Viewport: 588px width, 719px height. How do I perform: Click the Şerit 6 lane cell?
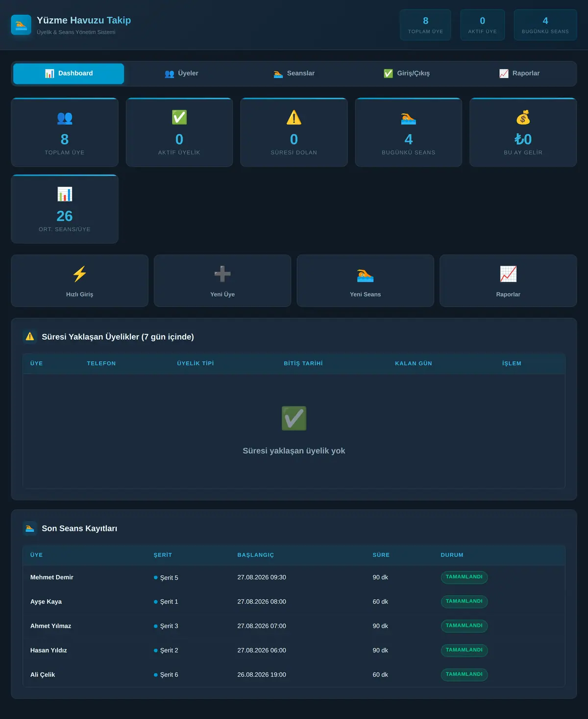click(166, 675)
